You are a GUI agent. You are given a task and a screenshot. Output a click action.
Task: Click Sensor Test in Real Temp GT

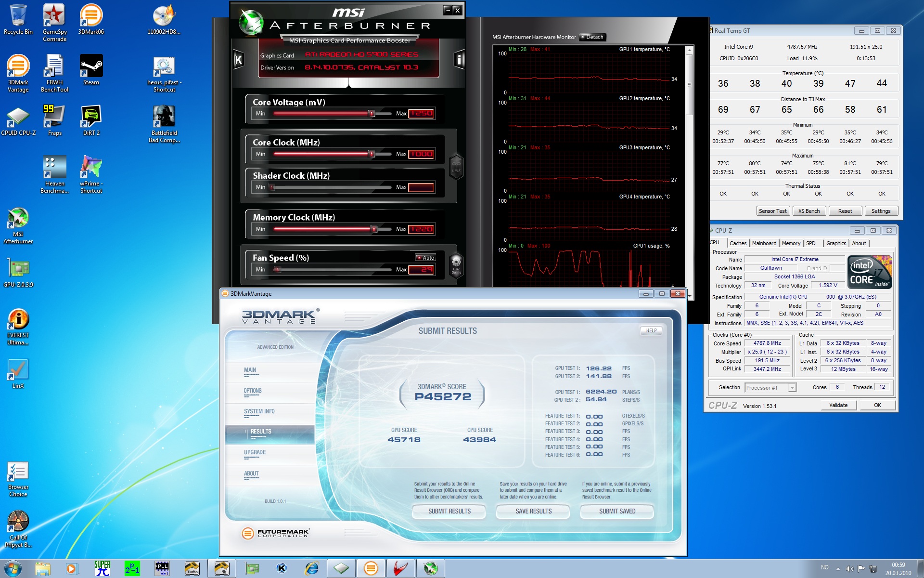pos(772,211)
